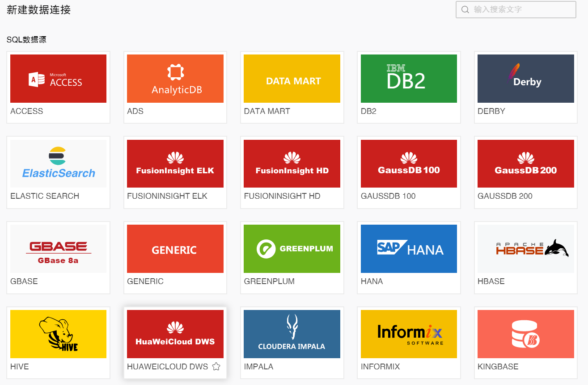Click the KINGBASE caption label
The height and width of the screenshot is (385, 588).
coord(498,367)
